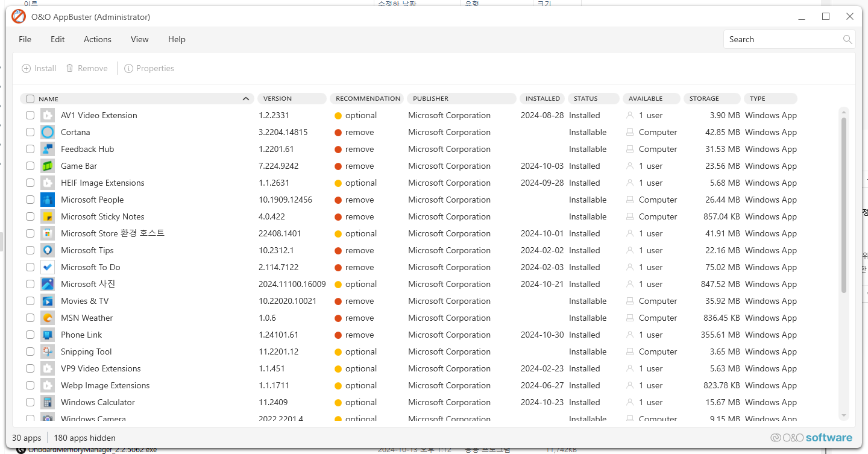The image size is (868, 454).
Task: Click the Remove toolbar button
Action: (87, 69)
